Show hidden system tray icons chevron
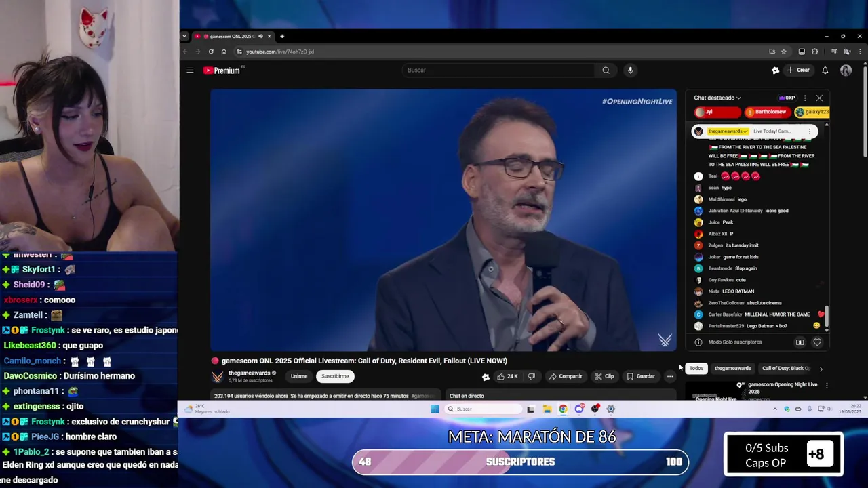Viewport: 868px width, 488px height. coord(775,409)
